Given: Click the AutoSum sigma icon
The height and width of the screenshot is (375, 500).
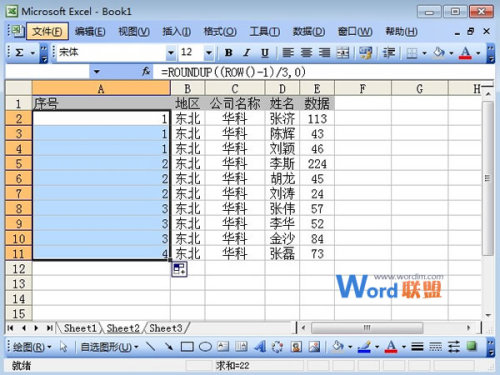Looking at the screenshot, I should tap(19, 53).
